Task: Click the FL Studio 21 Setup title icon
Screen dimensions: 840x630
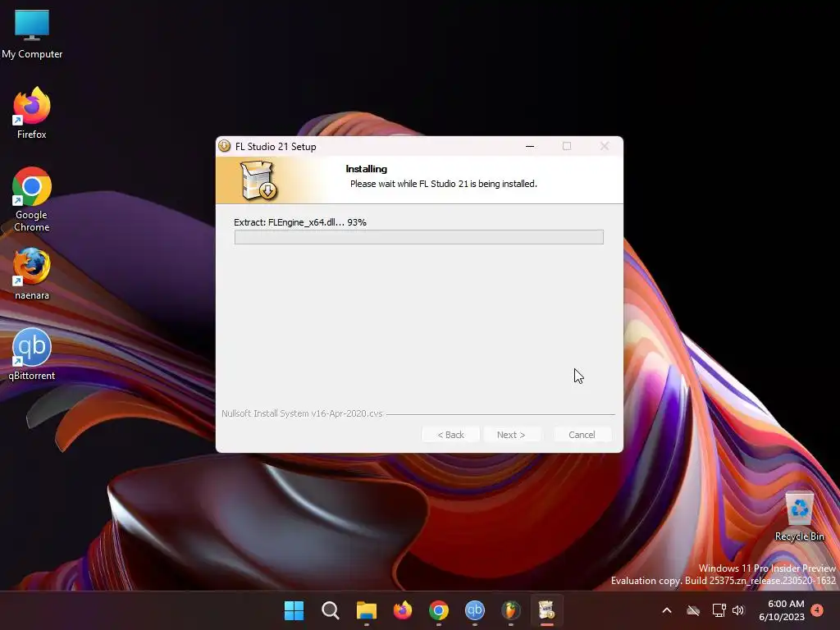Action: (225, 146)
